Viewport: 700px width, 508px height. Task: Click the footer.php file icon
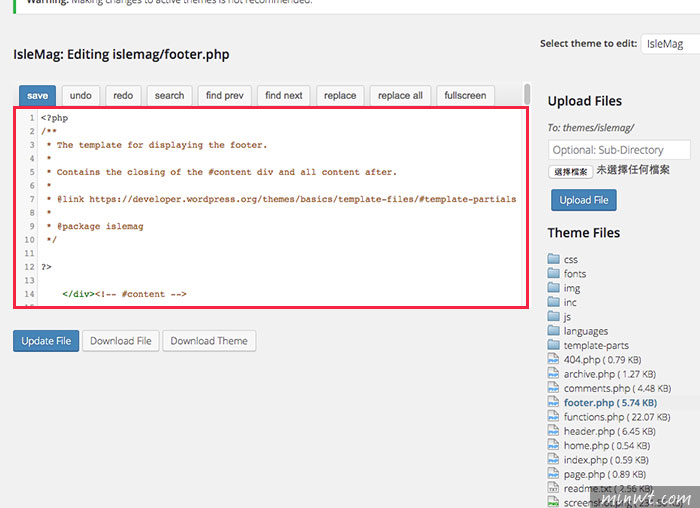[x=554, y=402]
